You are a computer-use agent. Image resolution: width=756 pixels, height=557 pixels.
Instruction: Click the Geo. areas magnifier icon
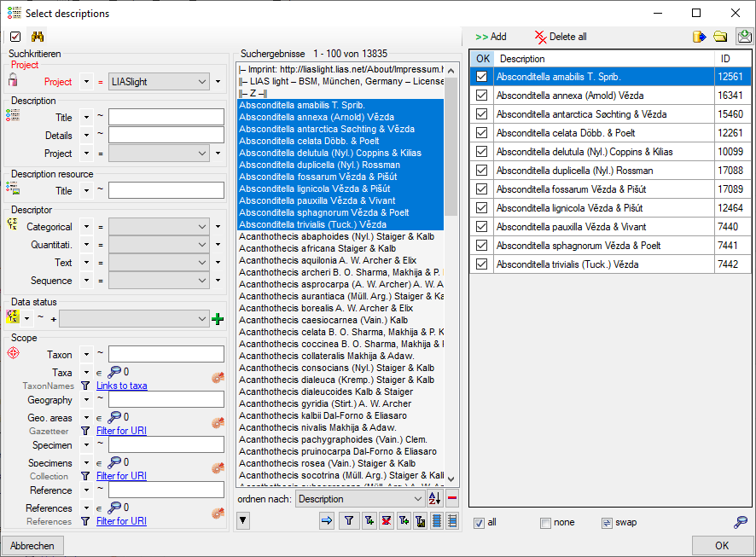click(114, 417)
